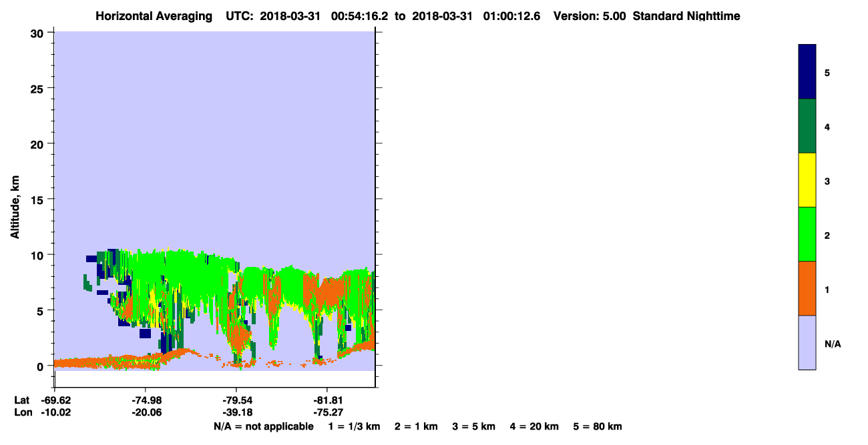Click the colorbar label 'N/A'
The image size is (868, 445).
[832, 344]
